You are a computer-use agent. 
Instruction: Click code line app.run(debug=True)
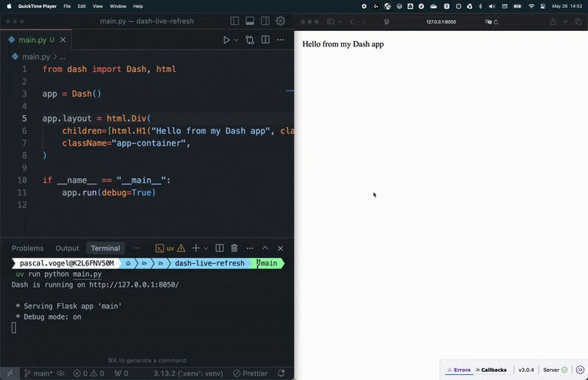[x=109, y=193]
